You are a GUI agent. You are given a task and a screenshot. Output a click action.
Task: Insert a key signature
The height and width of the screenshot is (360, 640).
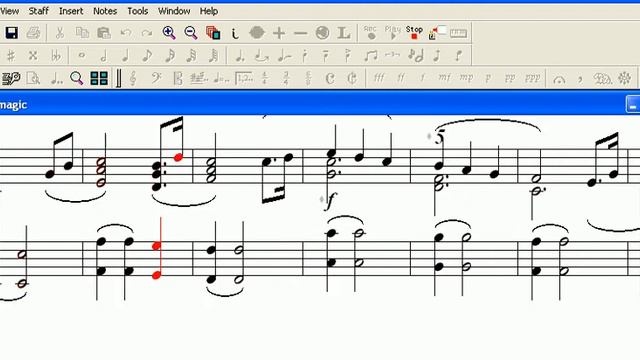click(199, 78)
